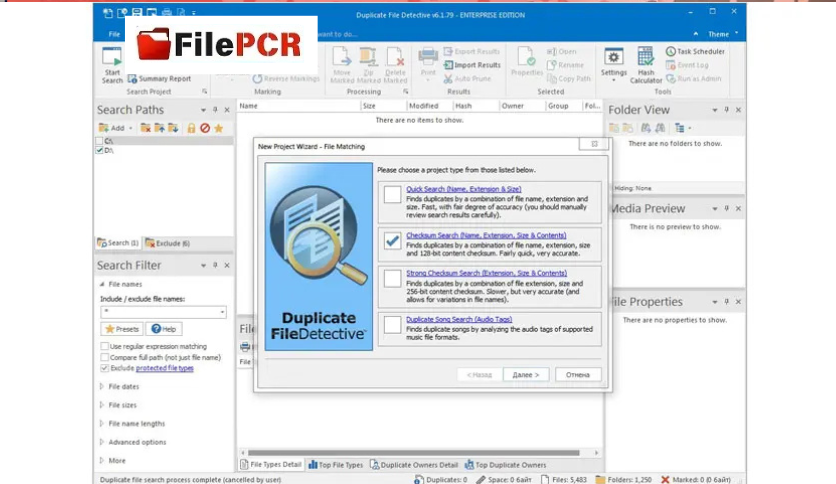The width and height of the screenshot is (836, 484).
Task: Uncheck the Checksum Search project type box
Action: (x=392, y=240)
